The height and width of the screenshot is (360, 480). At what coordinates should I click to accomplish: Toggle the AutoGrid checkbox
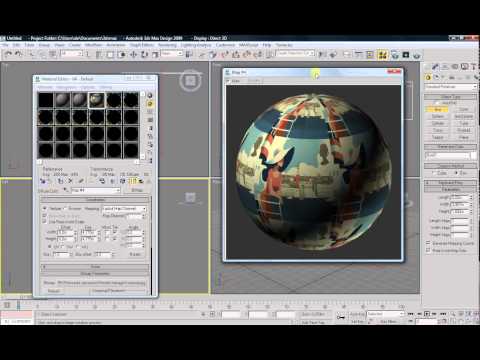tap(436, 103)
